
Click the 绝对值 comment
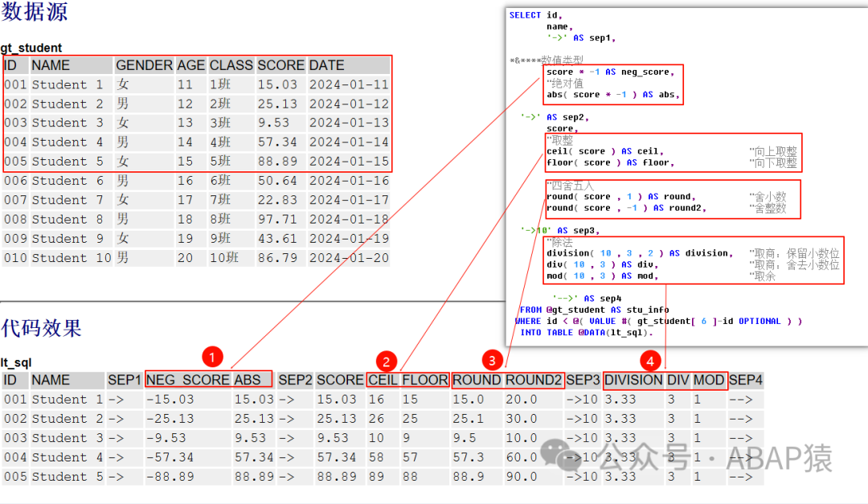pyautogui.click(x=565, y=83)
